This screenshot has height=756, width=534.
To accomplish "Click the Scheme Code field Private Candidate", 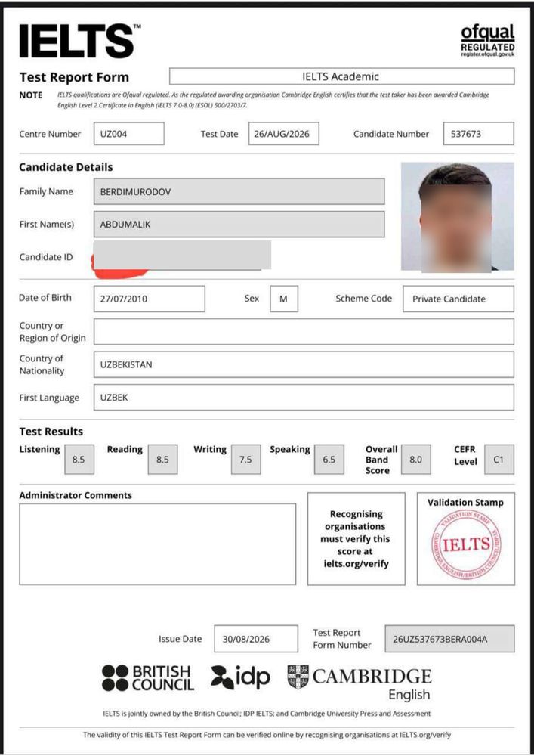I will point(458,299).
